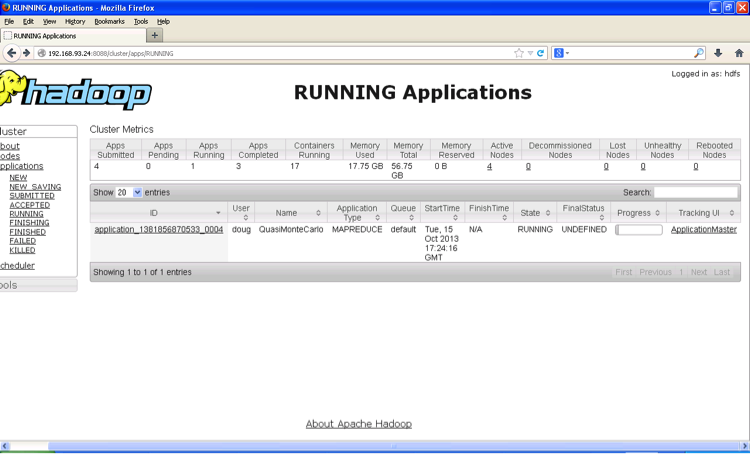750x454 pixels.
Task: Click the browser forward arrow button
Action: (26, 53)
